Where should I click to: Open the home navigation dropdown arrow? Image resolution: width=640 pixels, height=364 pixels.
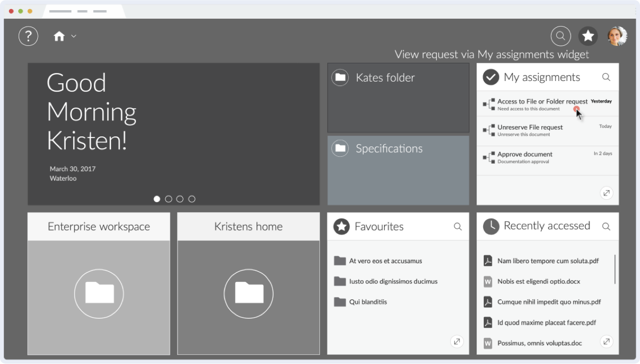(74, 36)
